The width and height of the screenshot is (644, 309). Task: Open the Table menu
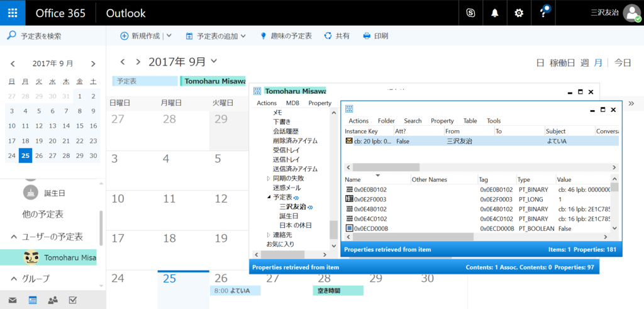click(x=470, y=121)
